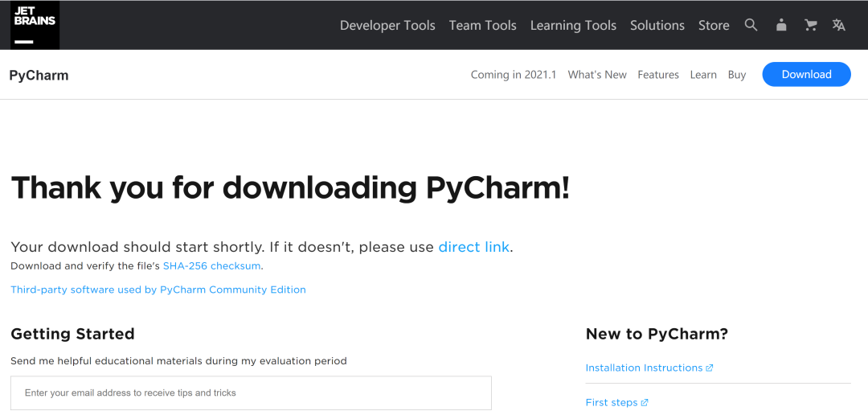The height and width of the screenshot is (411, 868).
Task: Click the New to PyCharm? heading
Action: click(657, 334)
